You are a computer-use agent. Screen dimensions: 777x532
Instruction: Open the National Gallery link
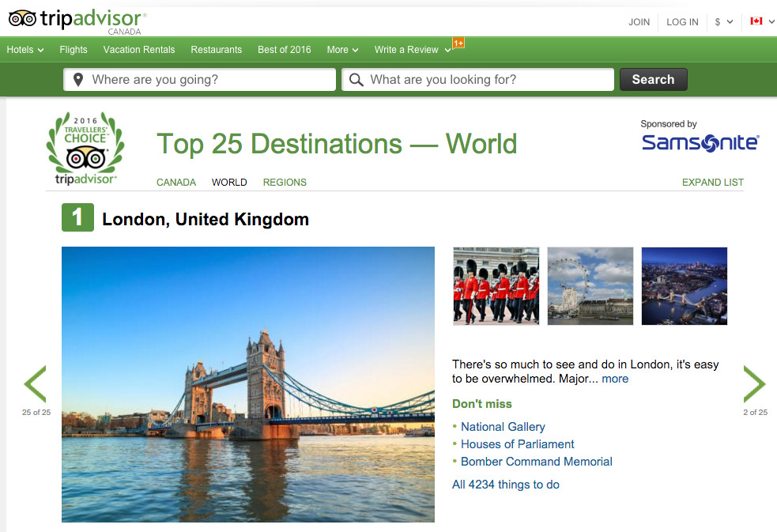(503, 427)
